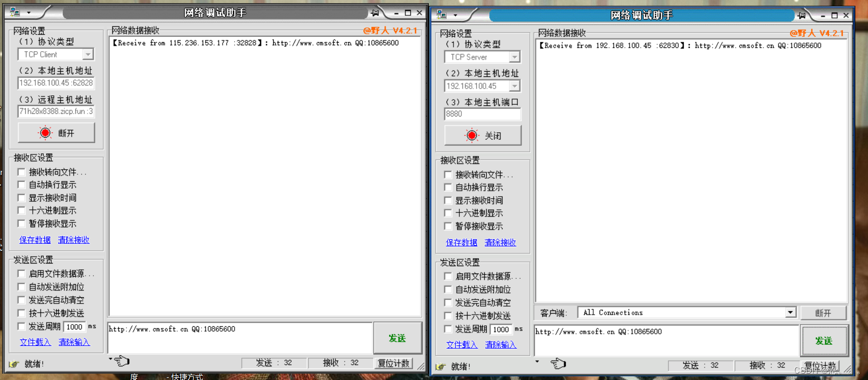
Task: Reset counters with 复位计数 in server window
Action: tap(820, 366)
